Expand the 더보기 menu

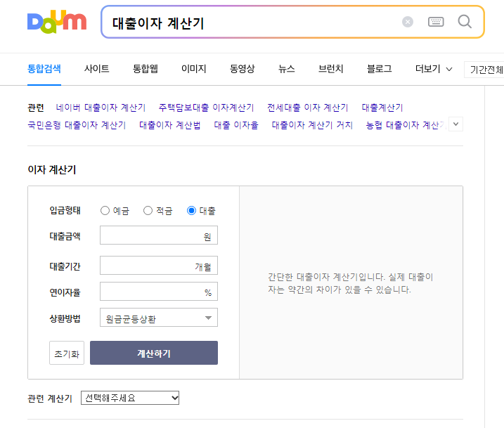pos(434,69)
